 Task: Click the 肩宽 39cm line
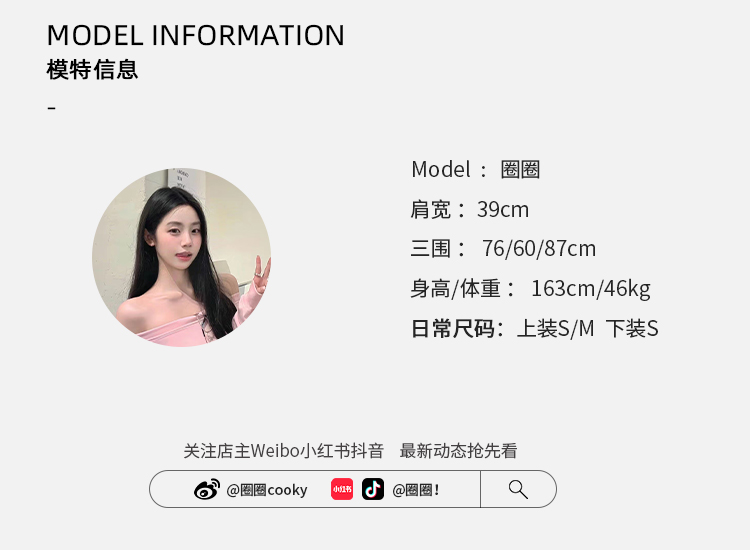pyautogui.click(x=469, y=209)
